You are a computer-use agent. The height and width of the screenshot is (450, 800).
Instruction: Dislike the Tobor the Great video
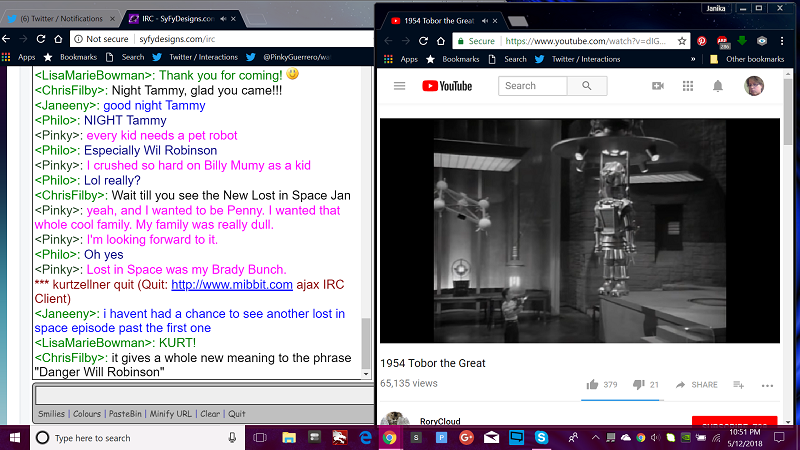point(638,385)
